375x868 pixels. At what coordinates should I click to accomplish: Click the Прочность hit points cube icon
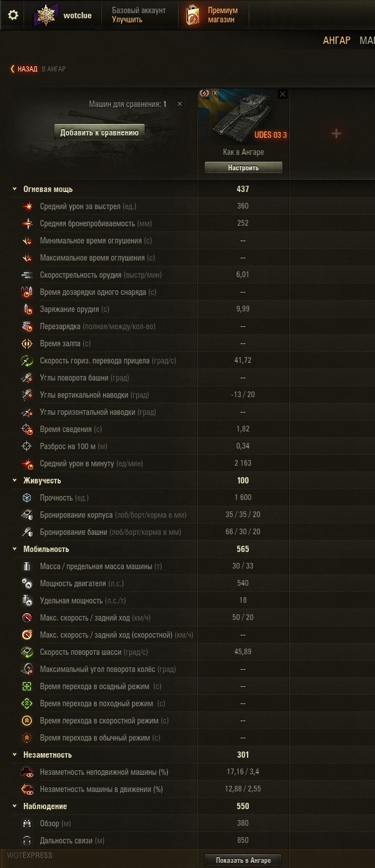point(27,498)
